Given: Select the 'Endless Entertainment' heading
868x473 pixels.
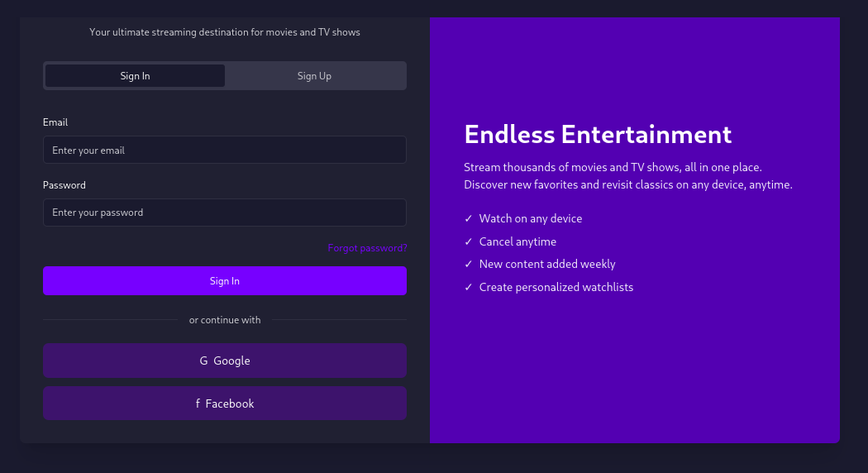Looking at the screenshot, I should (x=598, y=134).
